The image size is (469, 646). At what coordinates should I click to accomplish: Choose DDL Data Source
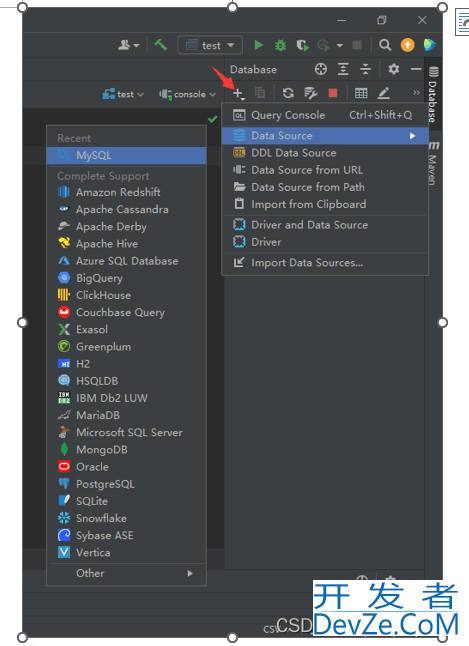click(x=325, y=153)
